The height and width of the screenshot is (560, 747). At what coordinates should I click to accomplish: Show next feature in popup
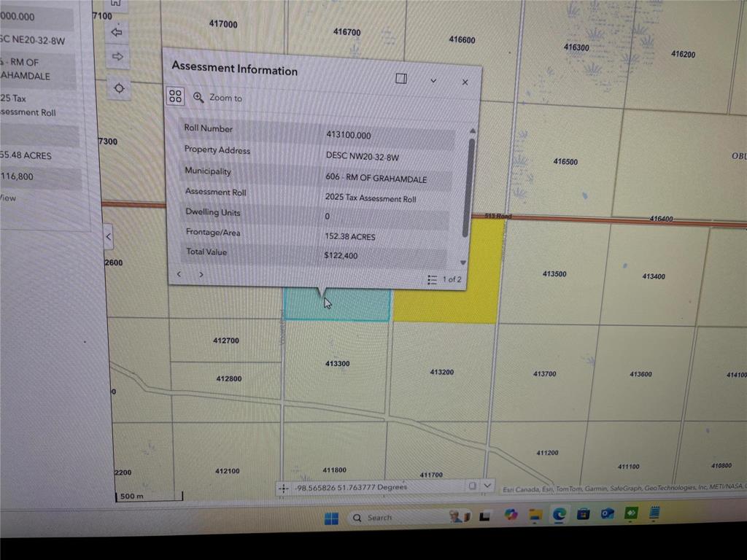click(201, 275)
